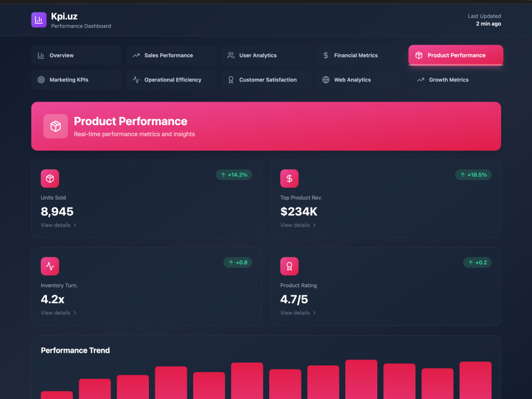Click the Product Rating label
Screen dimensions: 532x399
298,285
